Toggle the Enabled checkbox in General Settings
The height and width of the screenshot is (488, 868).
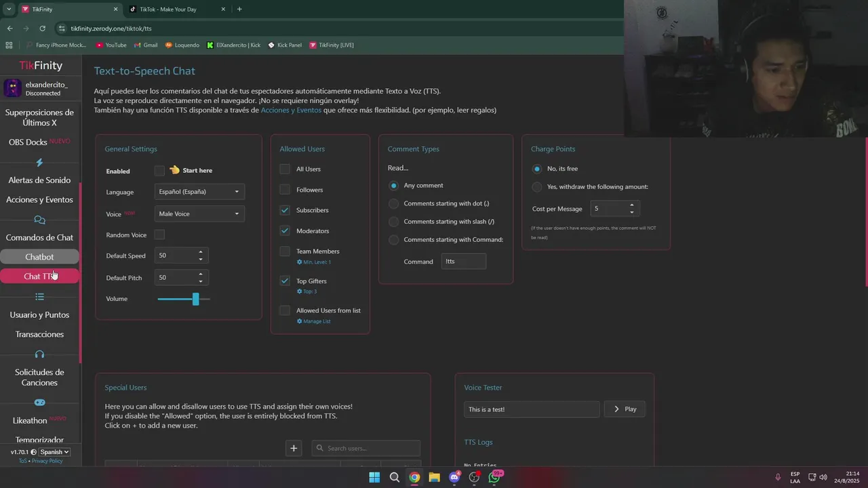(159, 171)
